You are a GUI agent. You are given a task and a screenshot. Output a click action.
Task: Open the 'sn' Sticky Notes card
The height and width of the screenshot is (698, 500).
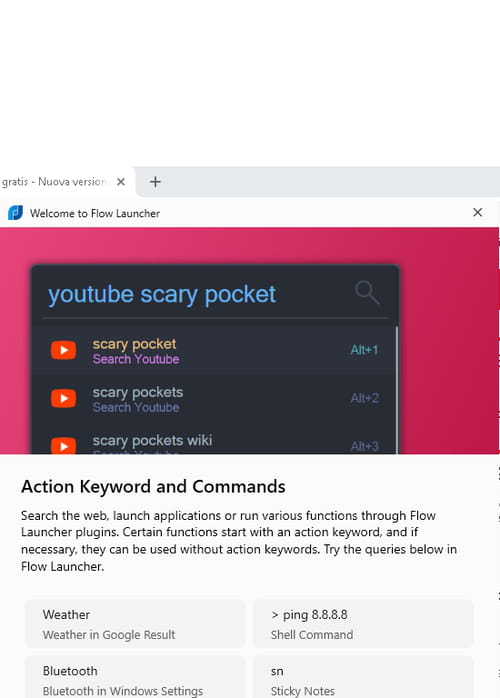[x=363, y=678]
